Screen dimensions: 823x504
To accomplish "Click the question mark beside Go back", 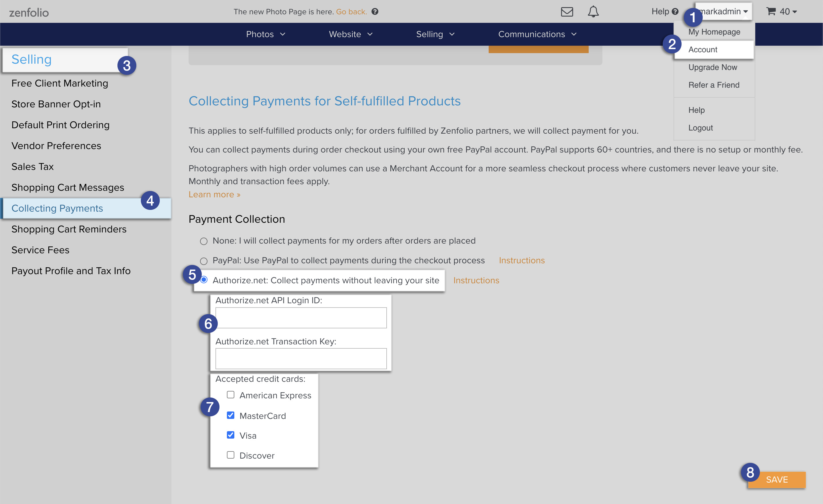I will (x=375, y=12).
